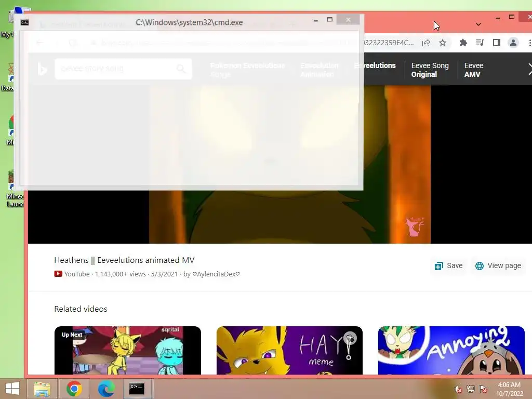532x399 pixels.
Task: Select the Eeveelutions suggestion chip
Action: click(375, 65)
